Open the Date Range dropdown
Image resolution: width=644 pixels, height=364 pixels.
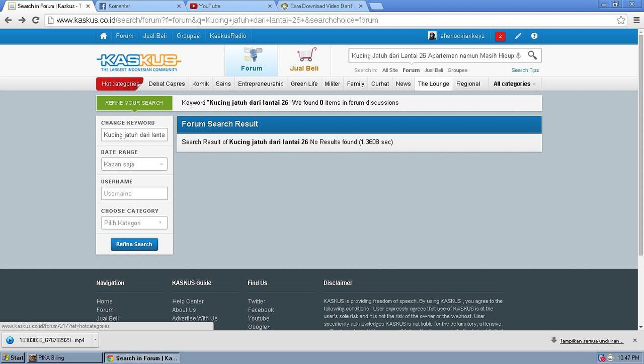click(134, 164)
